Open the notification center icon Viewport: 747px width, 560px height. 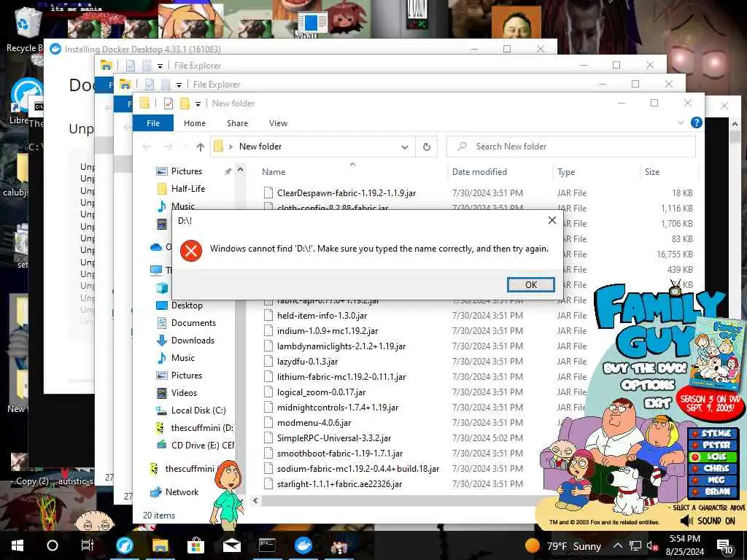(x=724, y=546)
